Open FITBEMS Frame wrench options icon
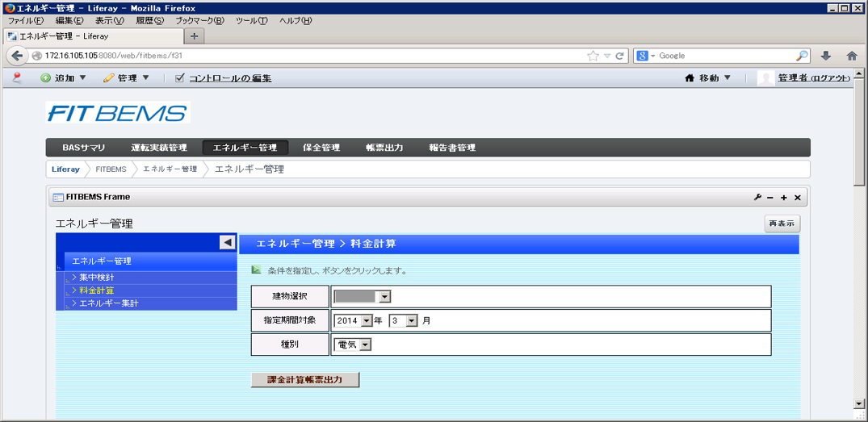 757,198
